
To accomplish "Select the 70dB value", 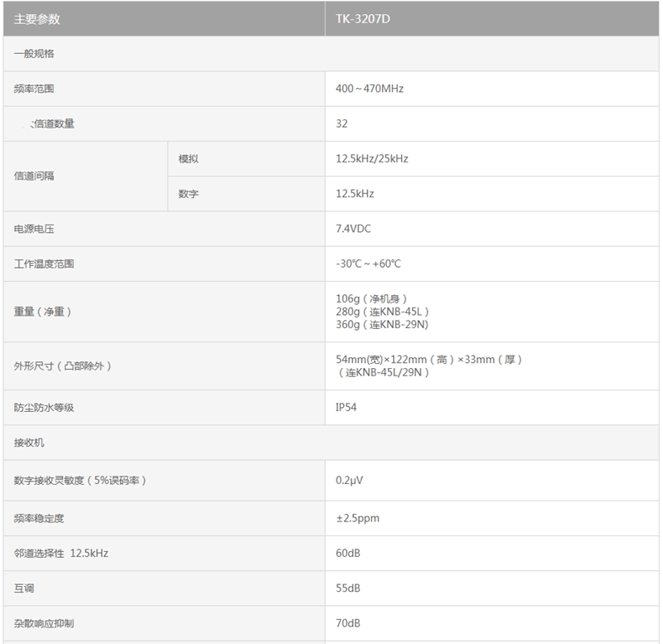I will (x=348, y=623).
